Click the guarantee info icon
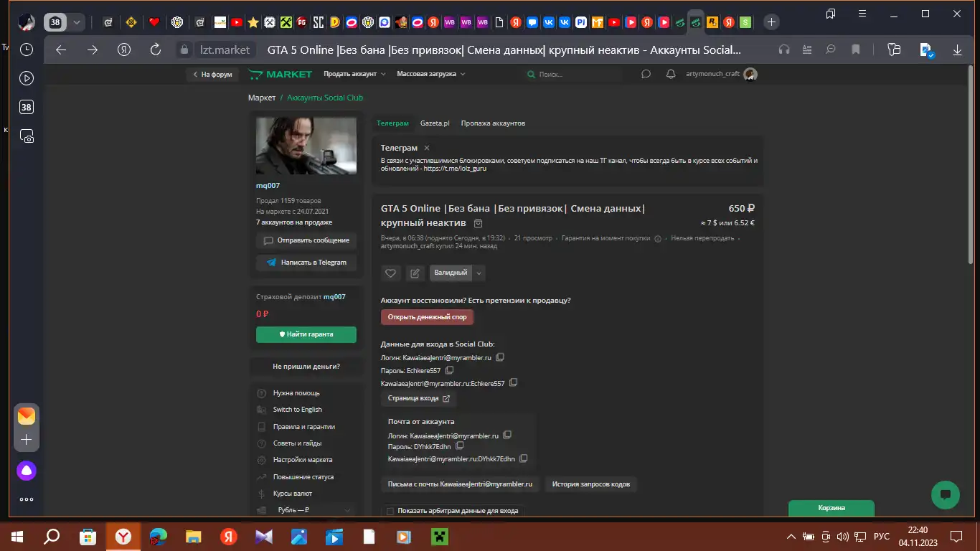The width and height of the screenshot is (980, 551). point(658,238)
